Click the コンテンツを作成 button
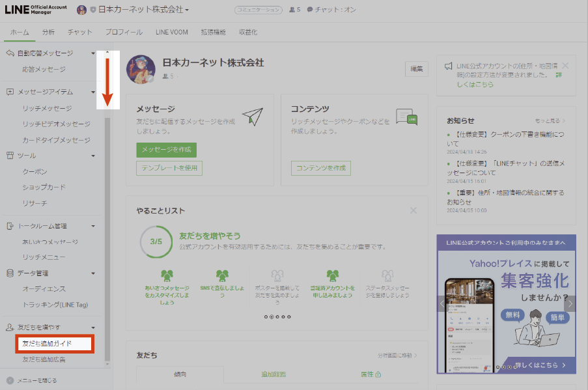 click(321, 168)
